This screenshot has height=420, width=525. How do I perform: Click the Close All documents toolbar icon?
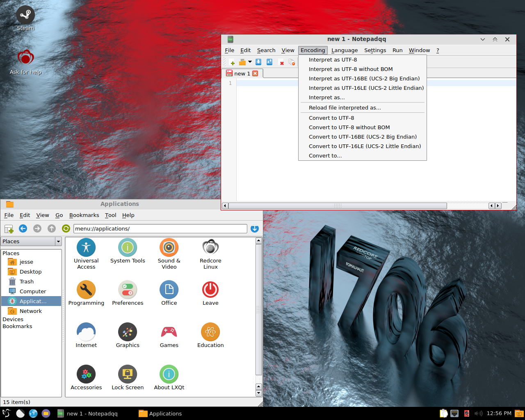(292, 62)
